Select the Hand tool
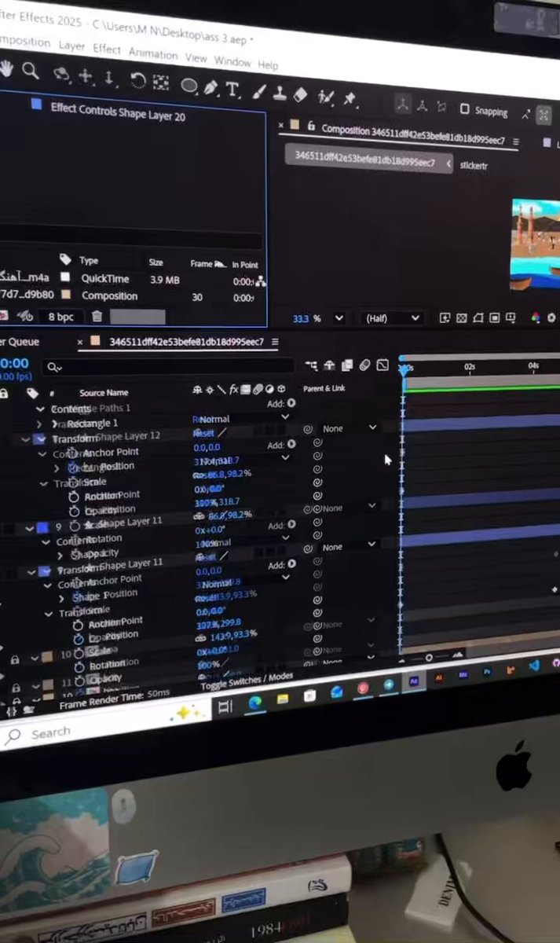This screenshot has height=943, width=560. point(7,69)
